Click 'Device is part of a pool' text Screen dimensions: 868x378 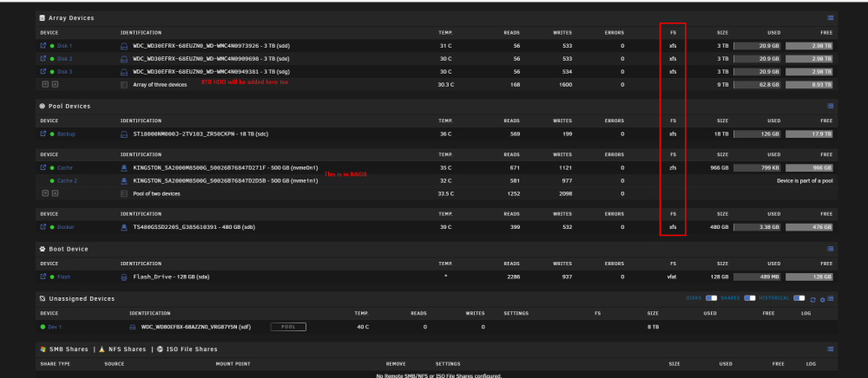click(805, 180)
